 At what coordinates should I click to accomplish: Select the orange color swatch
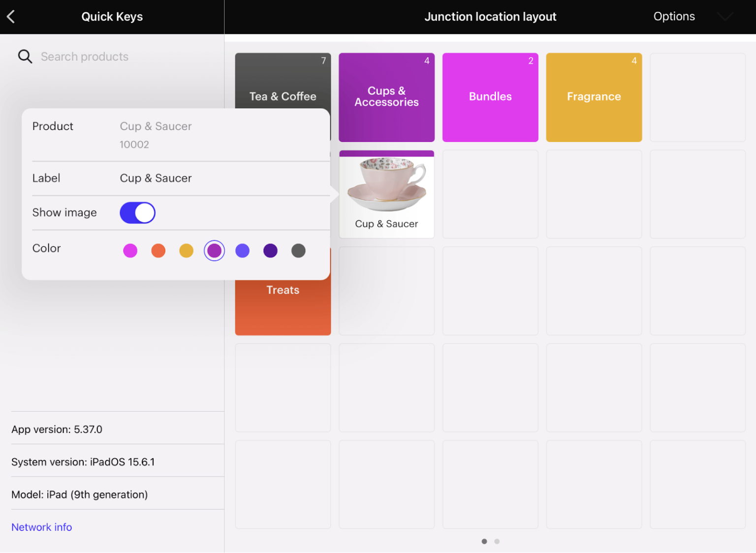click(158, 250)
